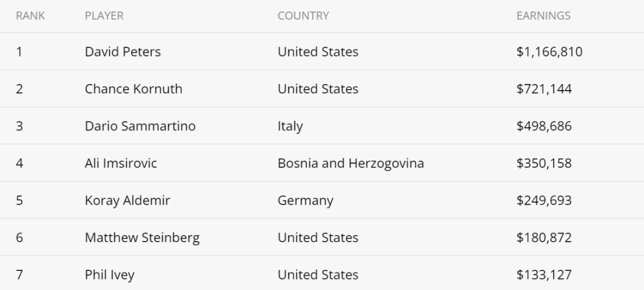644x290 pixels.
Task: Open Dario Sammartino's player entry
Action: (140, 126)
